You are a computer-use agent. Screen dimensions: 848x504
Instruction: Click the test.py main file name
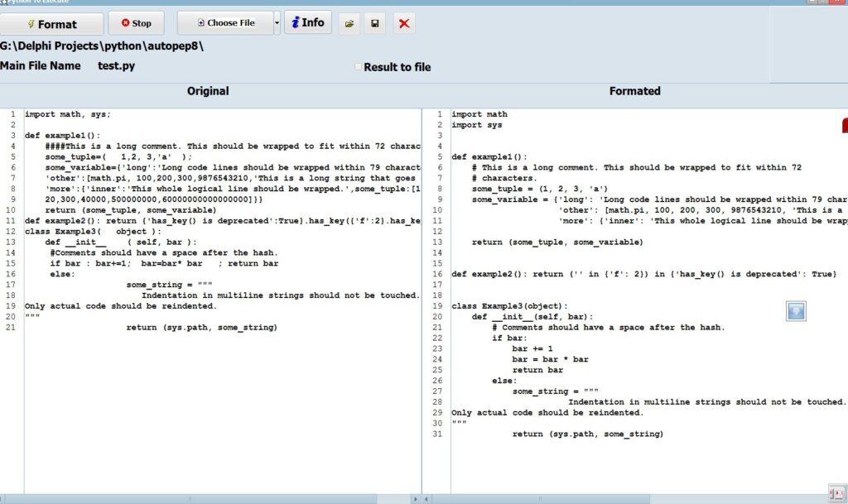coord(116,66)
